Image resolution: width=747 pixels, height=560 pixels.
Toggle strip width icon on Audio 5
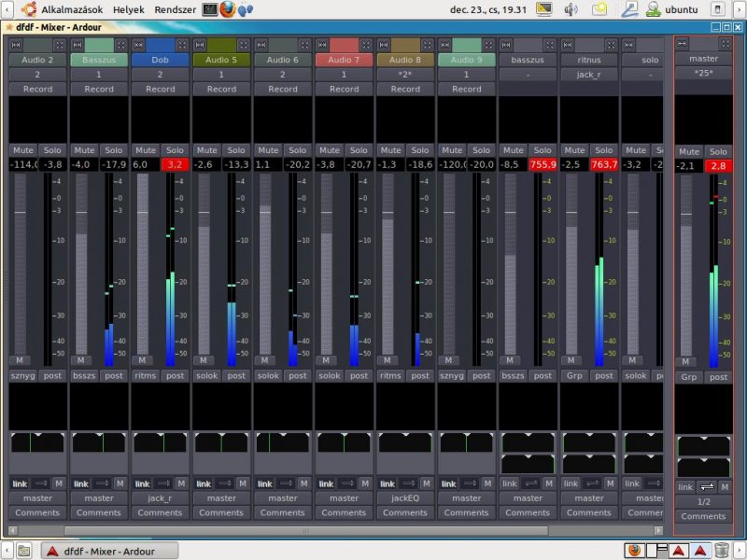click(x=200, y=45)
